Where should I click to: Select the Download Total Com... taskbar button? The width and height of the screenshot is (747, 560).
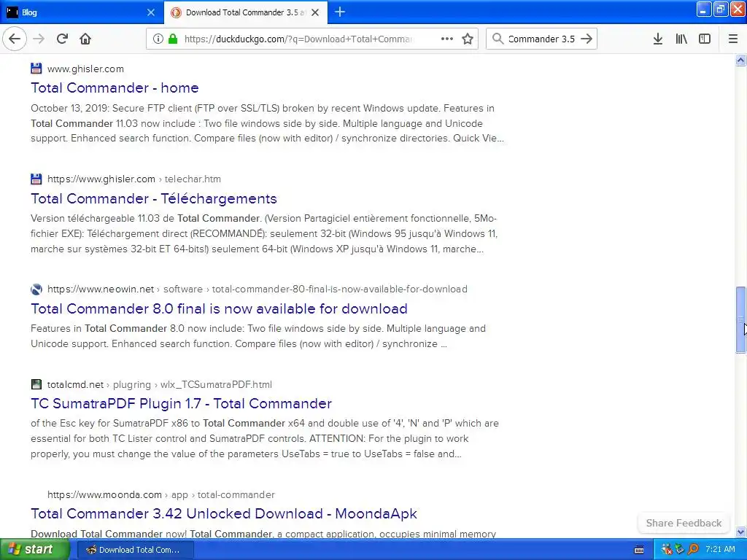(x=135, y=550)
